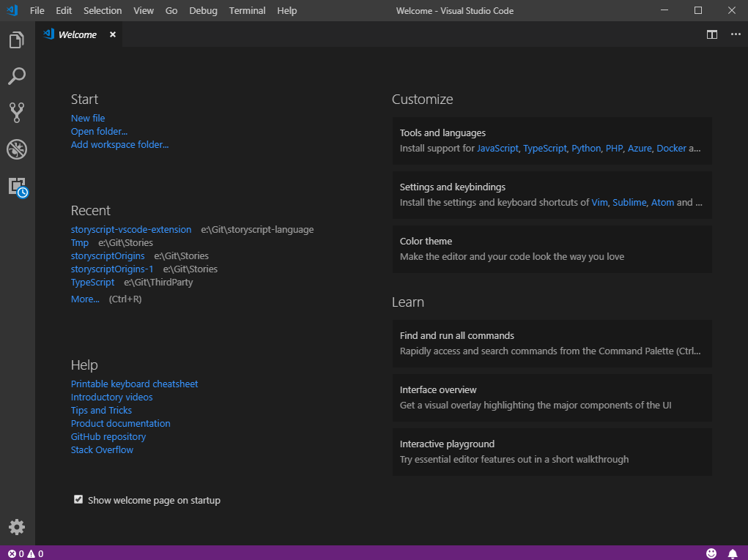Open the Source Control view icon
This screenshot has width=748, height=560.
click(x=17, y=113)
